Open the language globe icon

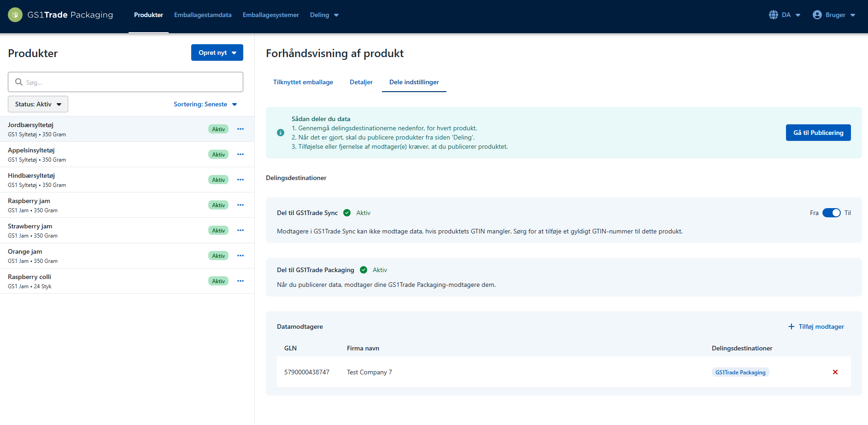pos(774,15)
